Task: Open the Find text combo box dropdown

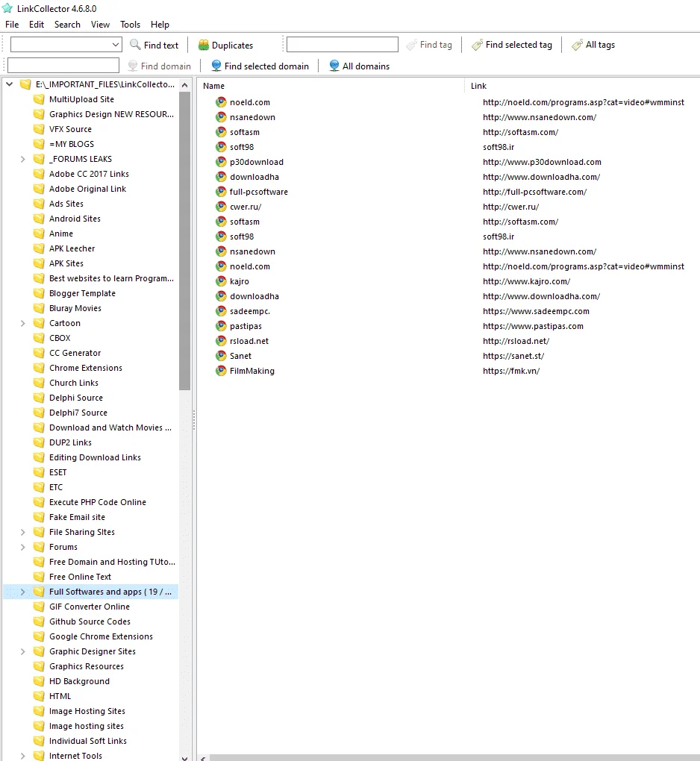Action: tap(116, 45)
